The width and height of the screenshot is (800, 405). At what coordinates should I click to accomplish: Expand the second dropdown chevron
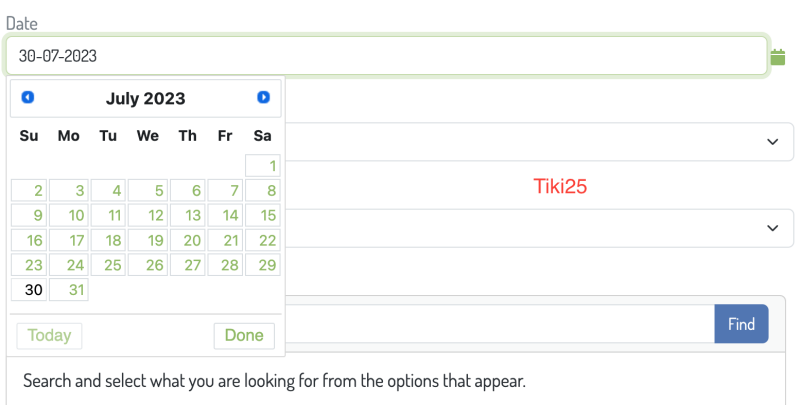pos(773,228)
